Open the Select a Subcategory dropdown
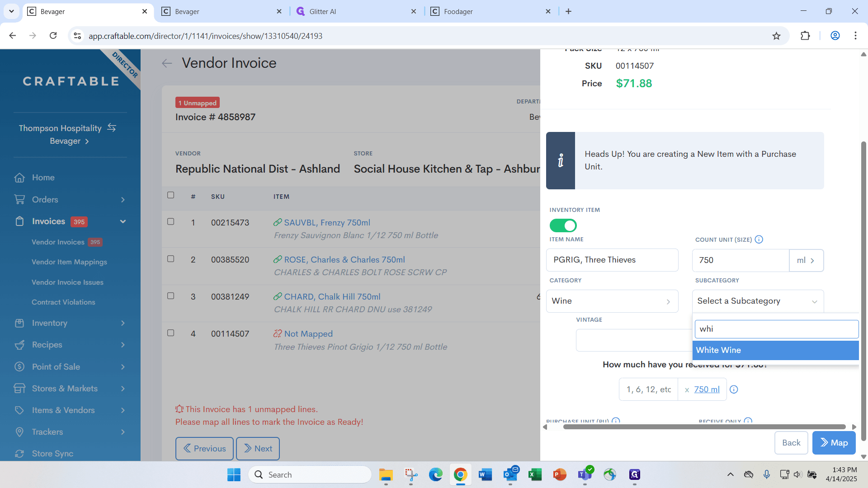The height and width of the screenshot is (488, 868). pos(758,301)
